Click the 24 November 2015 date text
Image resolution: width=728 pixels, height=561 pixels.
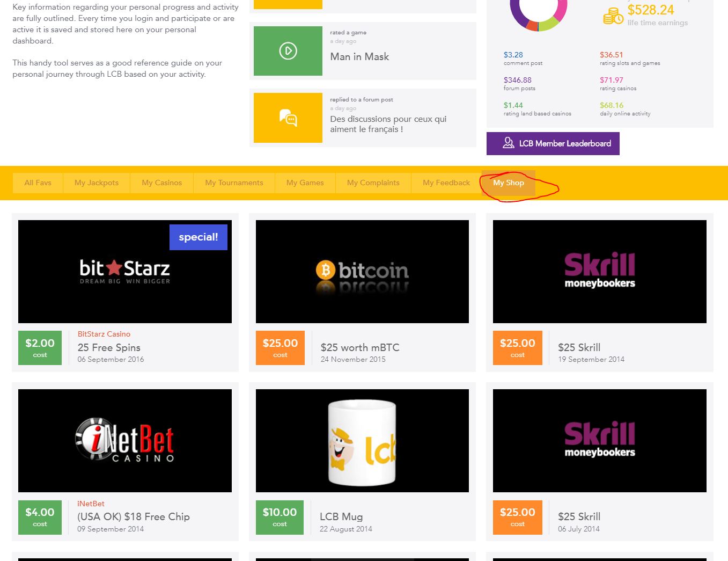pos(353,359)
